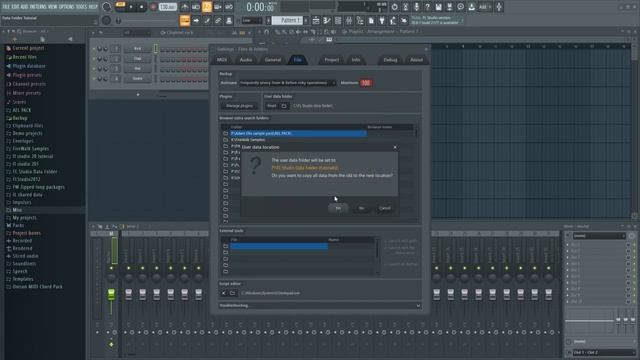Viewport: 640px width, 360px height.
Task: Click the microphone recording icon in top toolbar
Action: click(416, 7)
